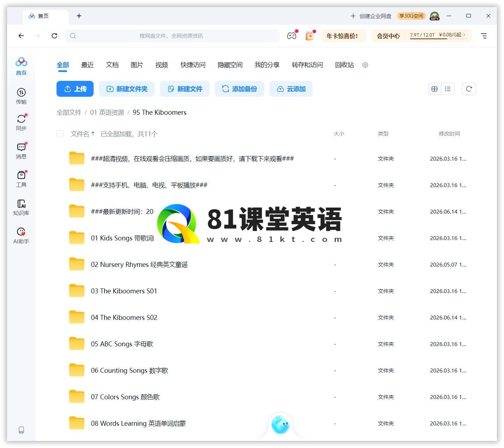Open the tab settings circle icon after 回收站
This screenshot has height=448, width=504.
[x=365, y=65]
